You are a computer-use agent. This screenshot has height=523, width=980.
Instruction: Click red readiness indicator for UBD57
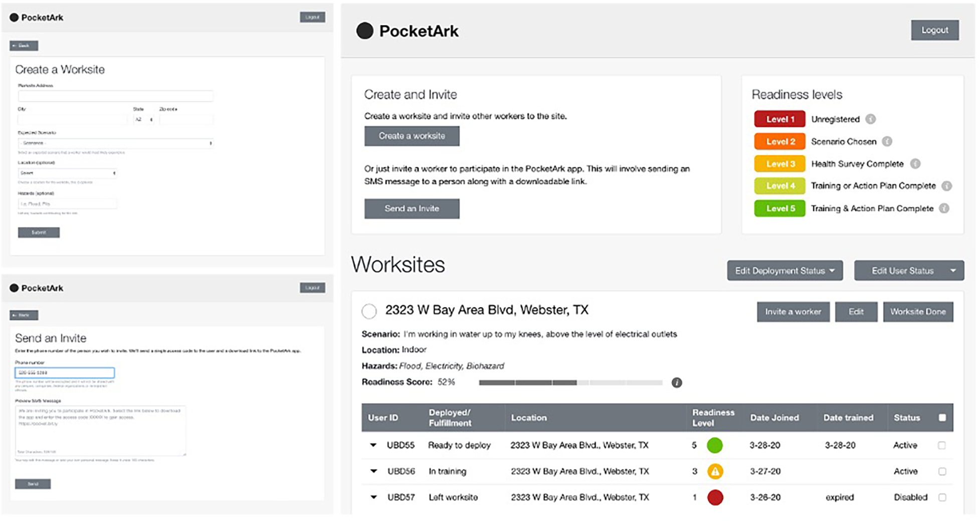coord(715,497)
